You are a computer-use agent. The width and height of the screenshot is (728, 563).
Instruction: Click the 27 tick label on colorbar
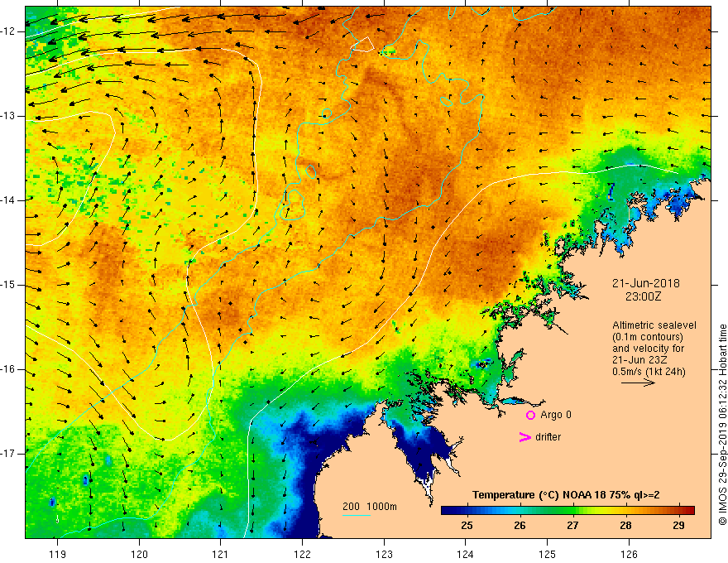point(572,526)
